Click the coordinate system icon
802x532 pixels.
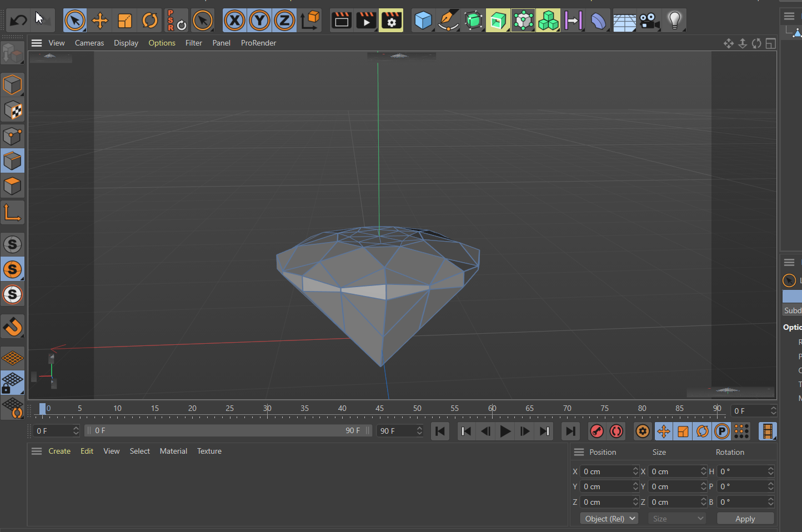pos(310,21)
